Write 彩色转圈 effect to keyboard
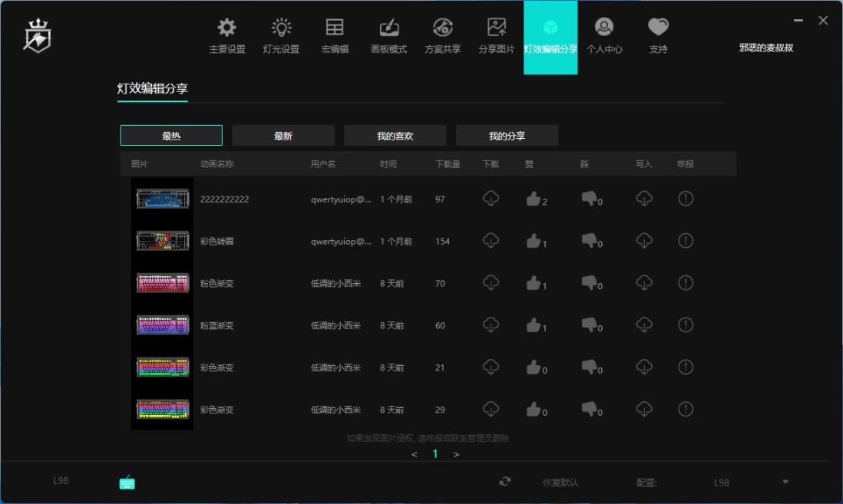This screenshot has width=843, height=504. click(x=644, y=241)
